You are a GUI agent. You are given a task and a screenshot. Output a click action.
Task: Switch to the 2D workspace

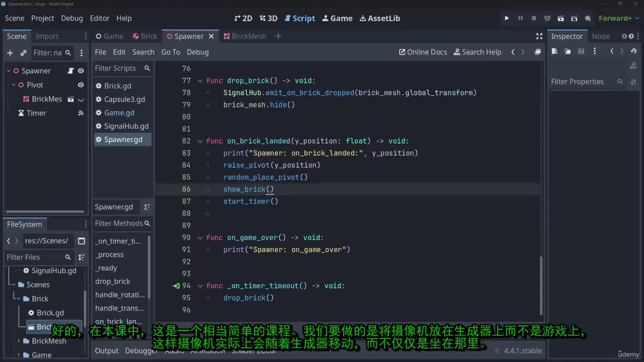tap(244, 18)
